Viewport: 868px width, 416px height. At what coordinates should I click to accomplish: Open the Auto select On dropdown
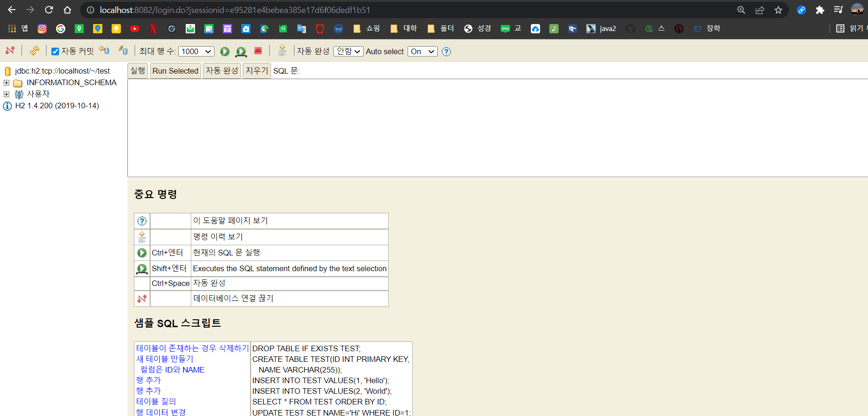coord(422,51)
